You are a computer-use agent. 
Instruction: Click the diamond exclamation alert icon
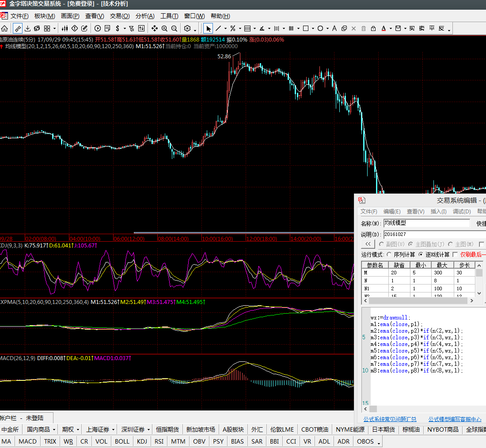(x=75, y=29)
